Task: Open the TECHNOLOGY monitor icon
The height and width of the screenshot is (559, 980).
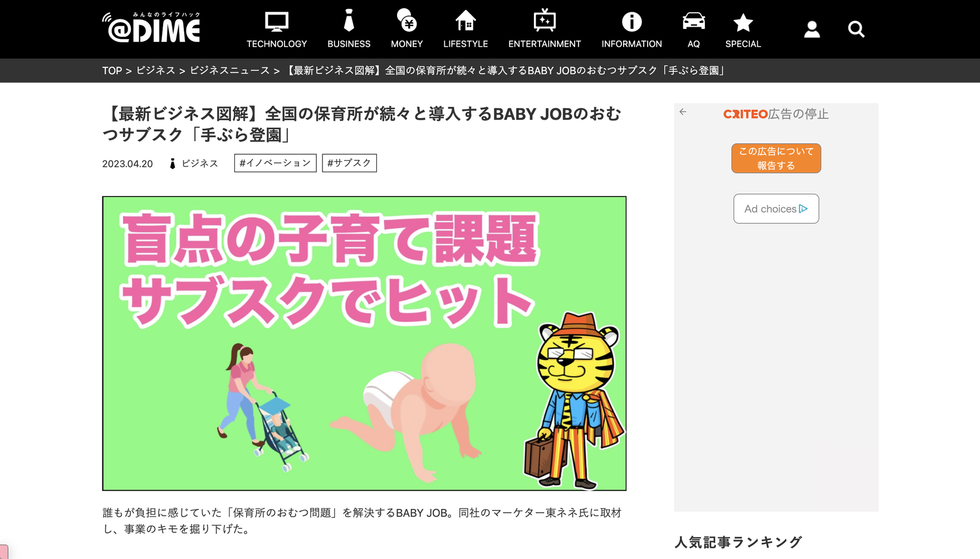Action: coord(277,21)
